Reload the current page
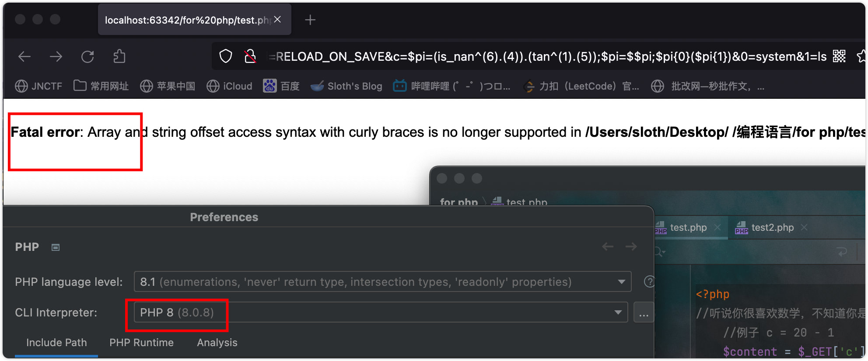Screen dimensions: 868x361 [x=87, y=57]
